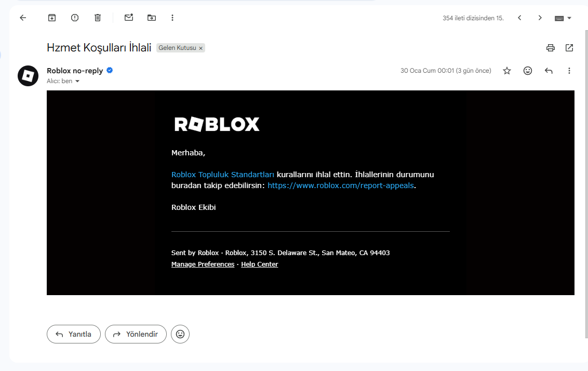Open the Roblox Topluluk Standartları link
The height and width of the screenshot is (371, 588).
tap(223, 175)
